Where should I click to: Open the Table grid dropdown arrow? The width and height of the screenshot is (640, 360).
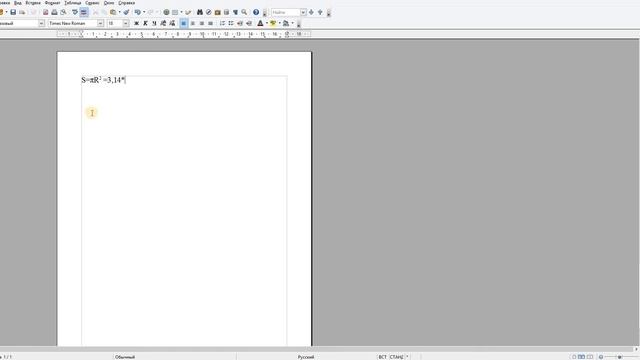(182, 12)
